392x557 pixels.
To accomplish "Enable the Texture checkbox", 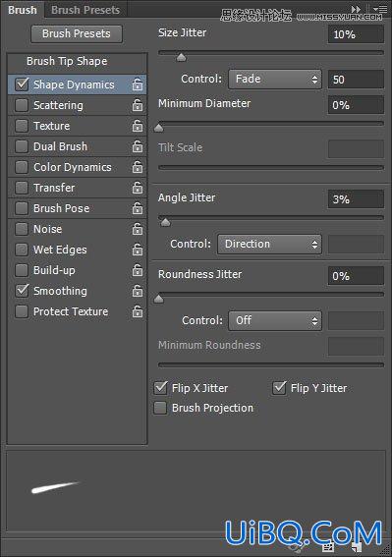I will coord(22,126).
